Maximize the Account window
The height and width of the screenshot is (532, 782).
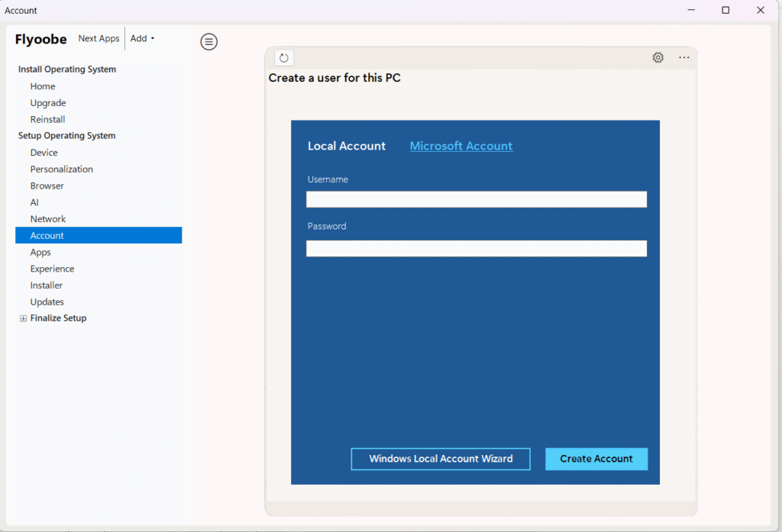(x=725, y=11)
